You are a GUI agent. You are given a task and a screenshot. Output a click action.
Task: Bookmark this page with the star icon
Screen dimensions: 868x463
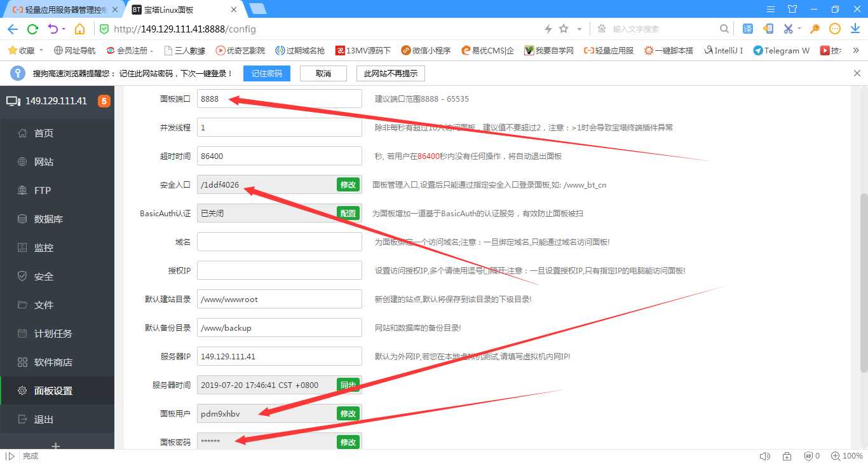point(564,29)
